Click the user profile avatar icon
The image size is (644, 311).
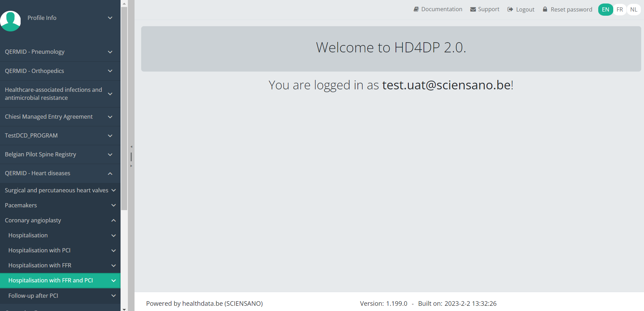(10, 21)
